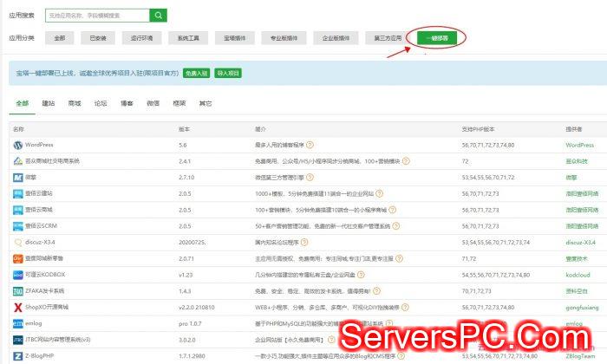The image size is (607, 364).
Task: Open help icon beside WordPress description
Action: point(309,146)
